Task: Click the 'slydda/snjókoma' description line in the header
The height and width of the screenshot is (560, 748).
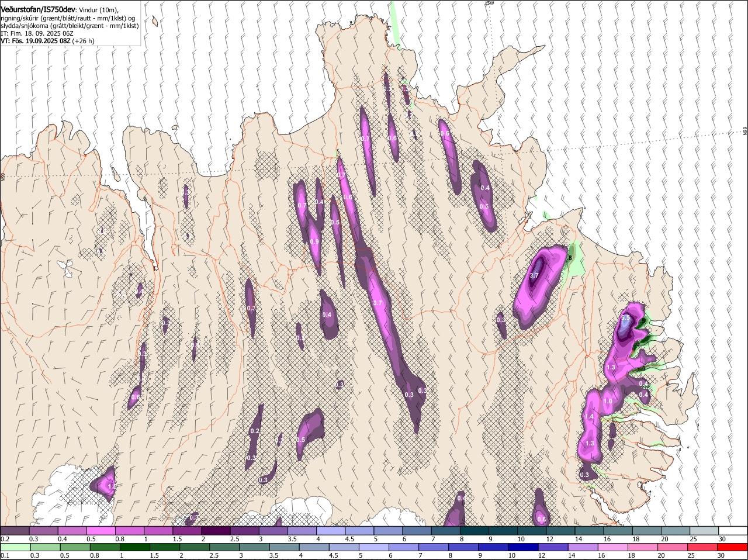Action: [x=70, y=26]
